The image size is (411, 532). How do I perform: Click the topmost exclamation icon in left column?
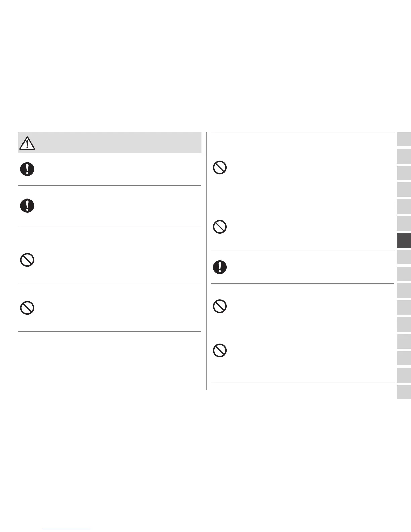pos(27,169)
